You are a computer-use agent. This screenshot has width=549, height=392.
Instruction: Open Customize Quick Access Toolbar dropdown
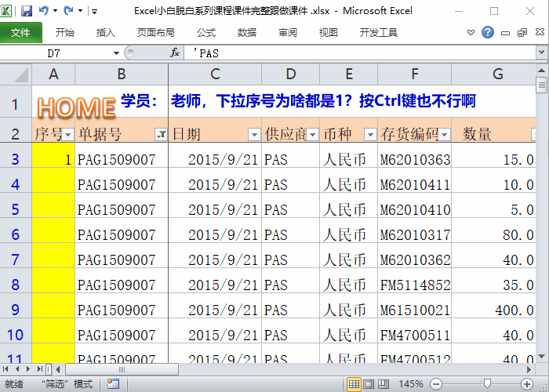point(95,12)
